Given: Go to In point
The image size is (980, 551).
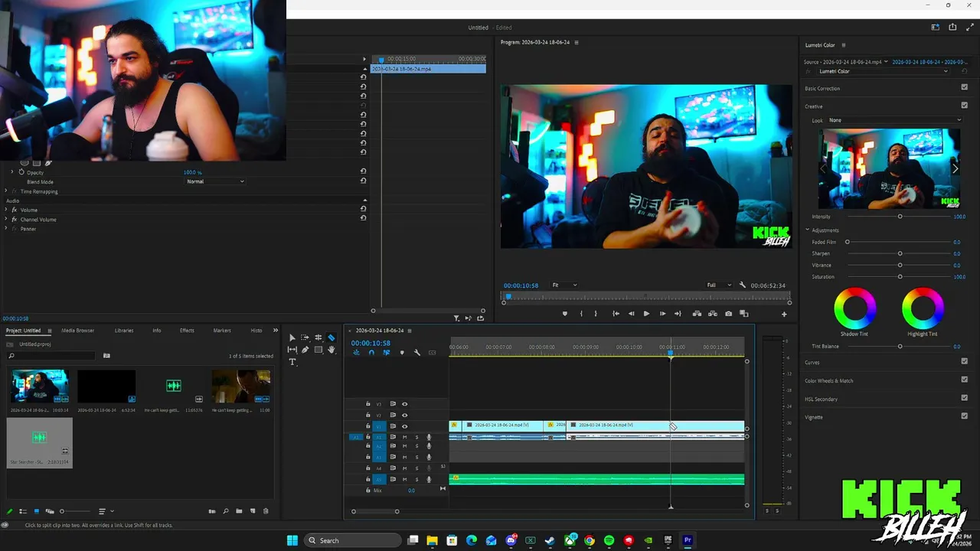Looking at the screenshot, I should (x=616, y=314).
